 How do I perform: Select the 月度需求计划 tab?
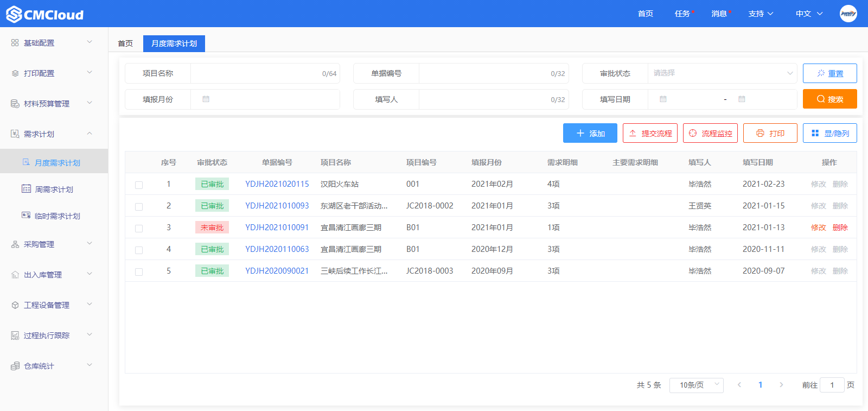click(x=174, y=43)
